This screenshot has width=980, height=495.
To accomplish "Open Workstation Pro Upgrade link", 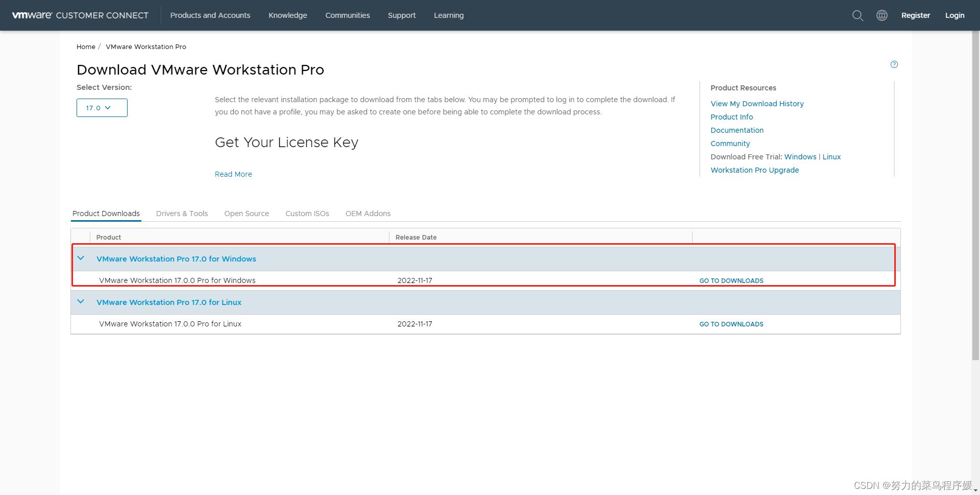I will (x=754, y=170).
